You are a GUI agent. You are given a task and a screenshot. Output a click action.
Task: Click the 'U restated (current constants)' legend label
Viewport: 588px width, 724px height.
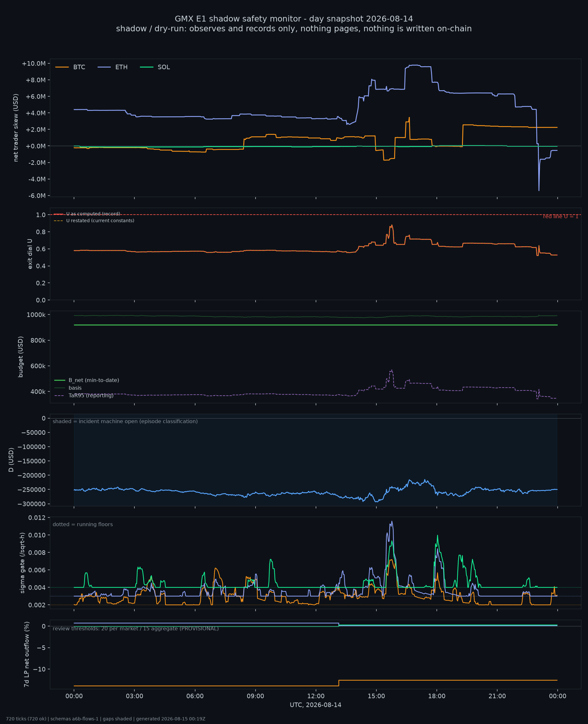tap(100, 220)
